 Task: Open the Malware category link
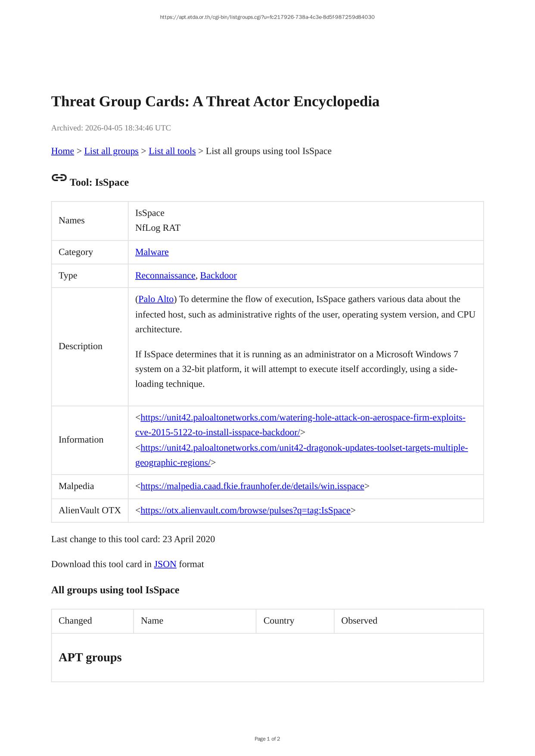(152, 252)
